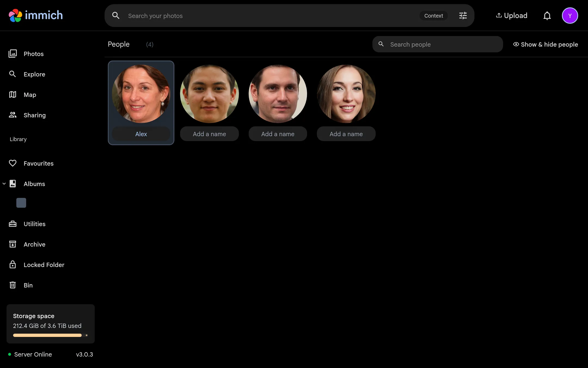Viewport: 588px width, 368px height.
Task: Open the Map page label
Action: pos(30,95)
